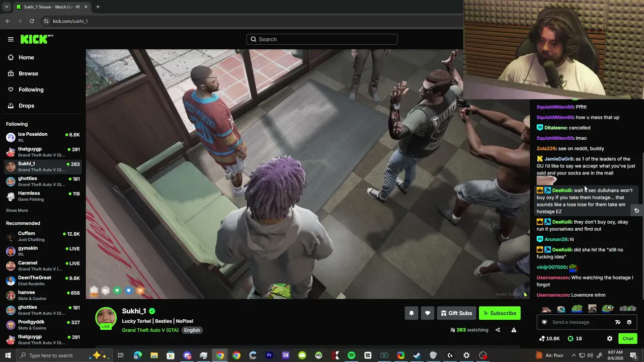Viewport: 644px width, 362px height.
Task: Click the English language tag
Action: tap(192, 330)
